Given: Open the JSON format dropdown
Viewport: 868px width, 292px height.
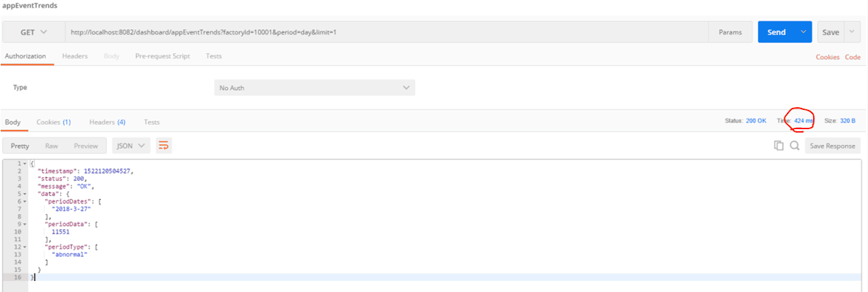Looking at the screenshot, I should click(x=131, y=146).
